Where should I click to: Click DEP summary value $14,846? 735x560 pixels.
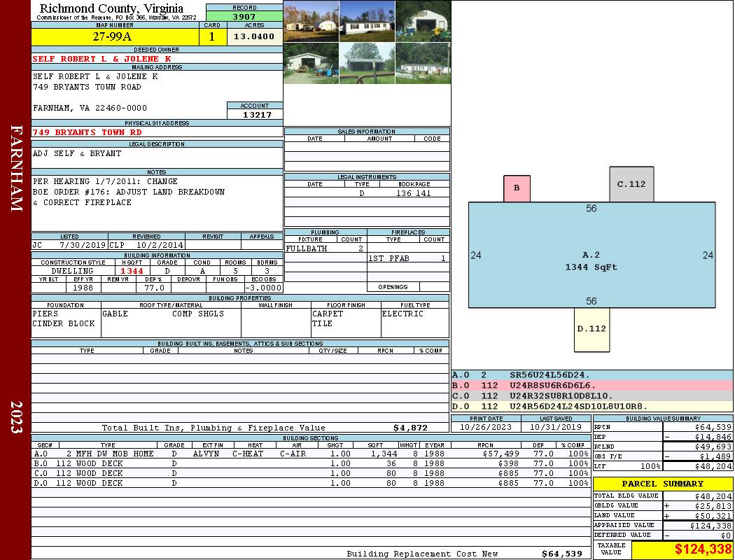(x=713, y=437)
